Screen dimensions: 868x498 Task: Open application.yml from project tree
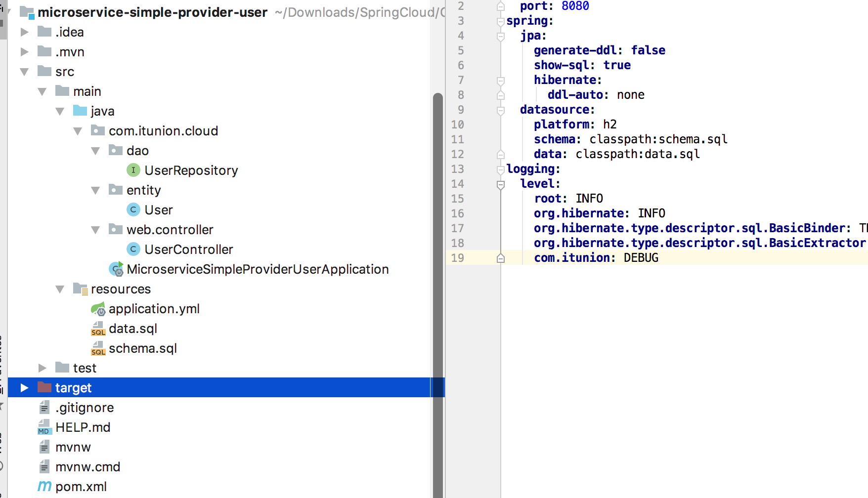[154, 309]
